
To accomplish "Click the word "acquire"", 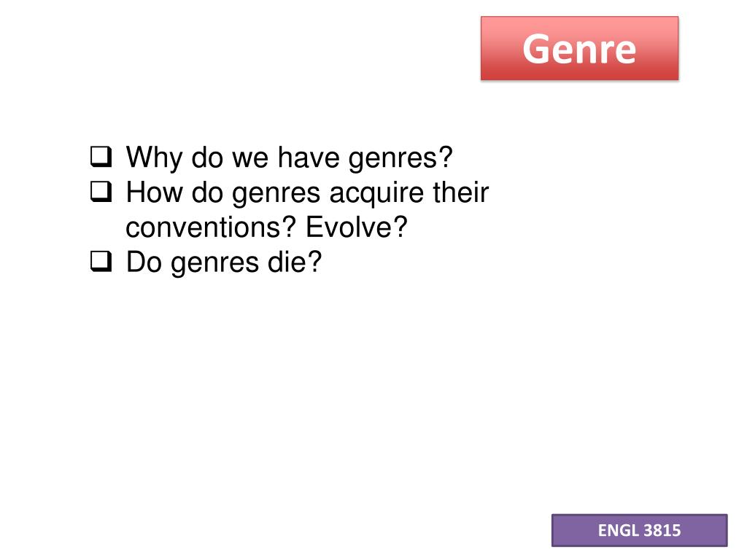I will coord(376,193).
